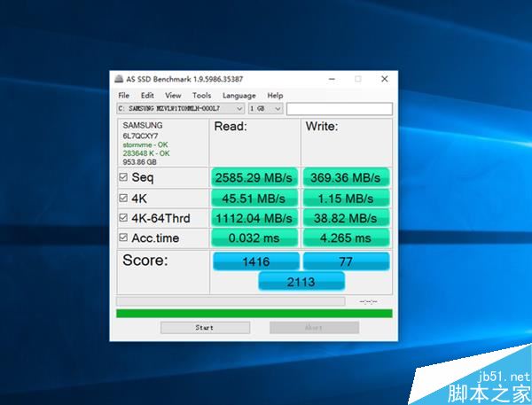Minimize the AS SSD Benchmark window

coord(332,79)
